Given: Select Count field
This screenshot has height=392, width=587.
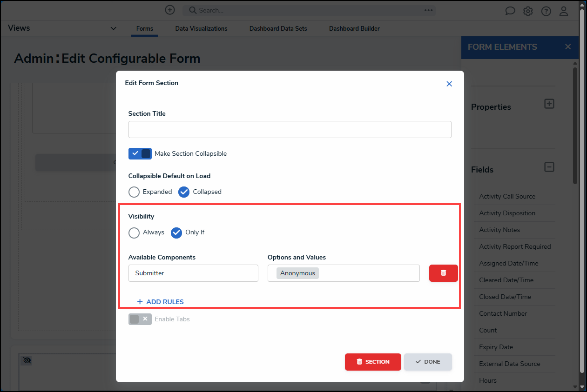Looking at the screenshot, I should (488, 330).
